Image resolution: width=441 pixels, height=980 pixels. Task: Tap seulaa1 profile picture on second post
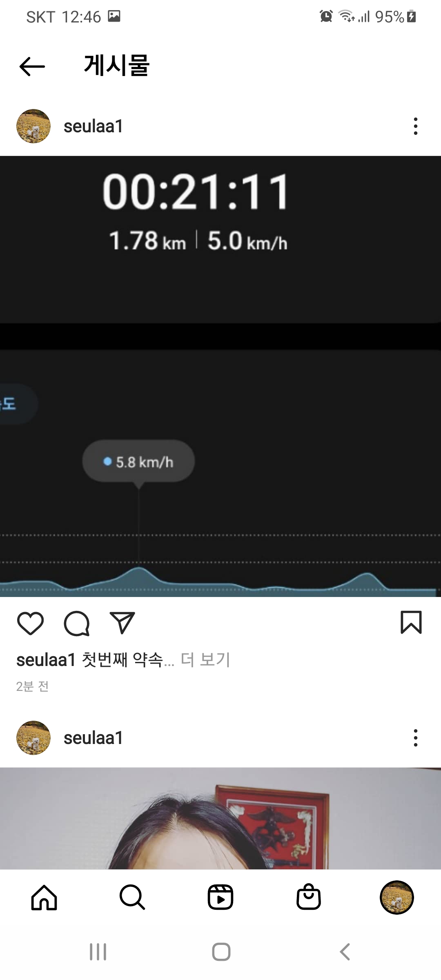pyautogui.click(x=33, y=738)
